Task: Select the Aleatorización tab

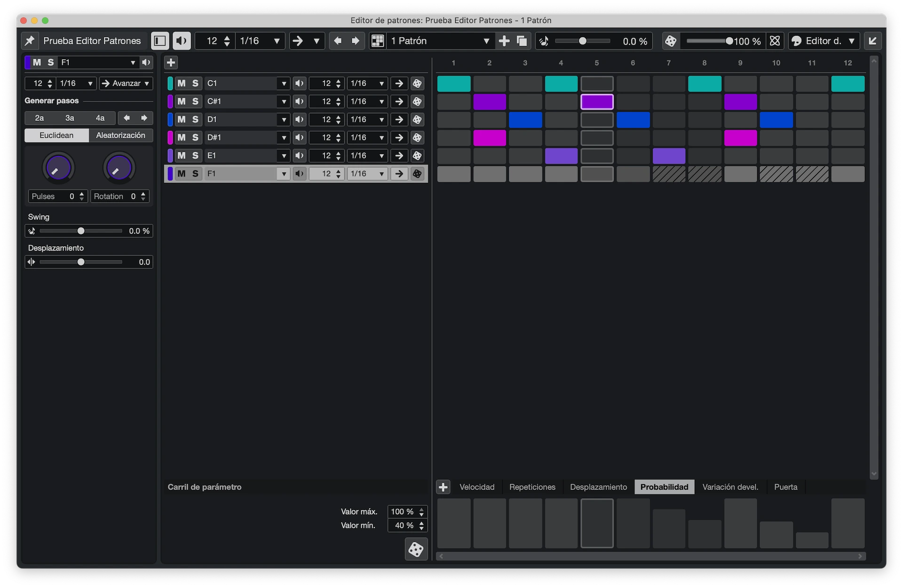Action: coord(121,135)
